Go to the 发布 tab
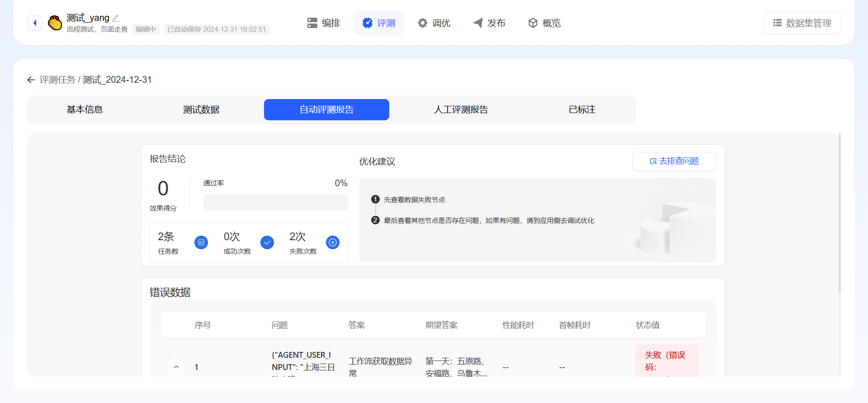This screenshot has width=868, height=403. click(489, 23)
